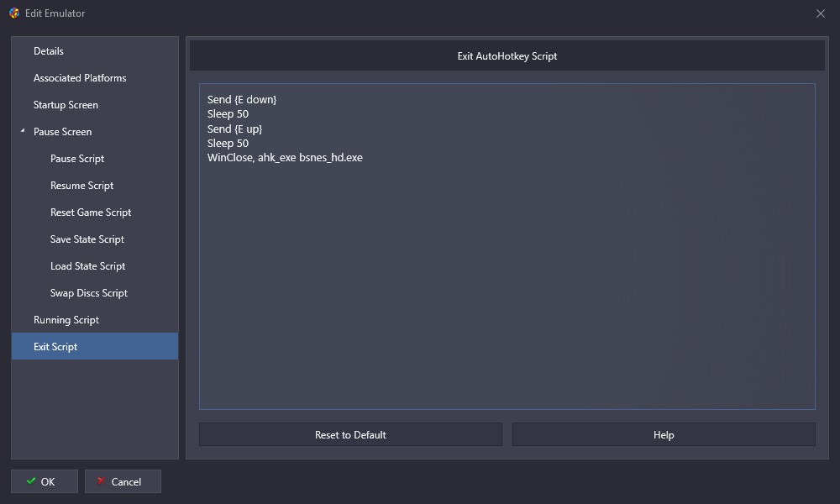Open Help for the exit script
The height and width of the screenshot is (504, 840).
click(664, 434)
